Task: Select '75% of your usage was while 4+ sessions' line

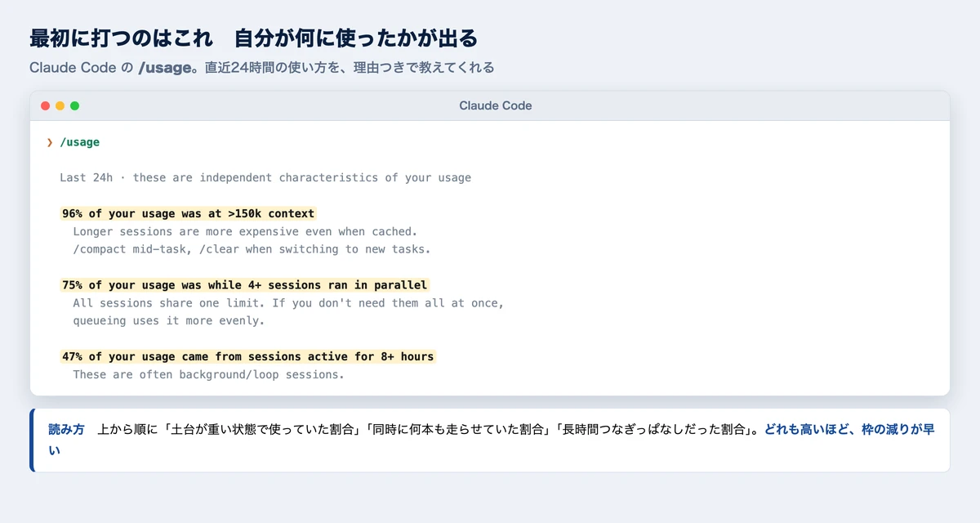Action: coord(245,285)
